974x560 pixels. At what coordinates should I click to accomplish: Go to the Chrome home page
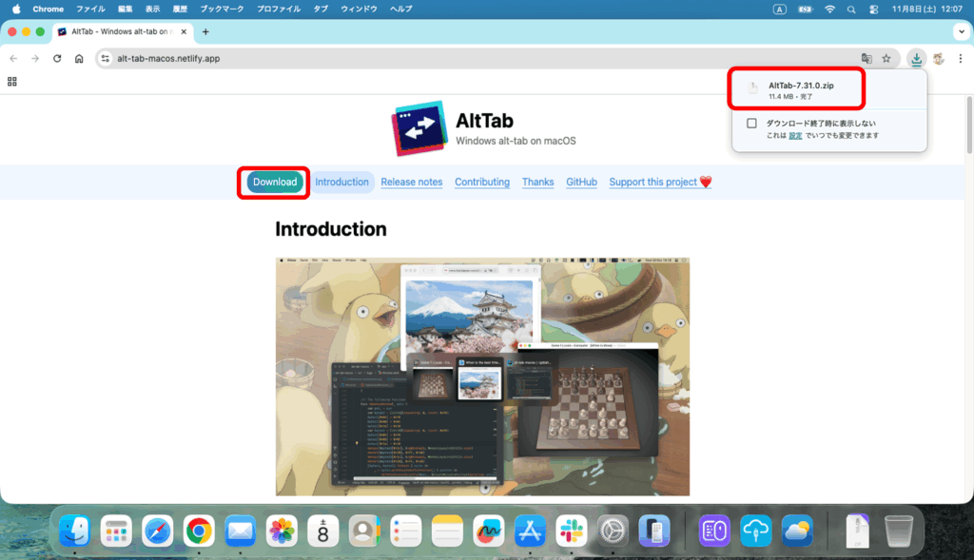pyautogui.click(x=79, y=58)
